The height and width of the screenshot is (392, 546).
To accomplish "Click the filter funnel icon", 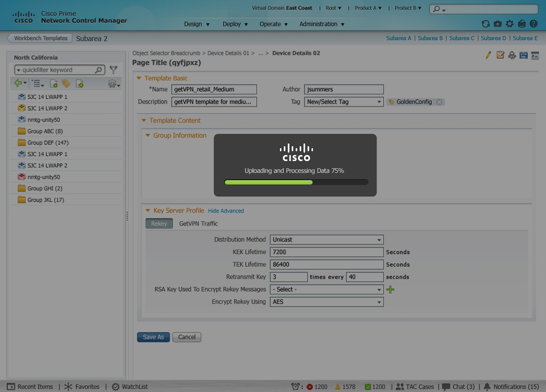I will tap(114, 70).
